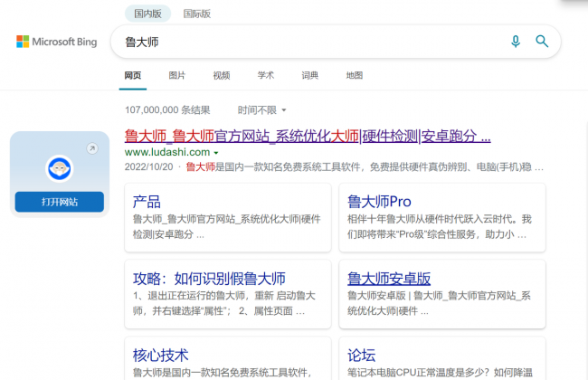588x380 pixels.
Task: Select the 网页 tab
Action: pos(133,75)
